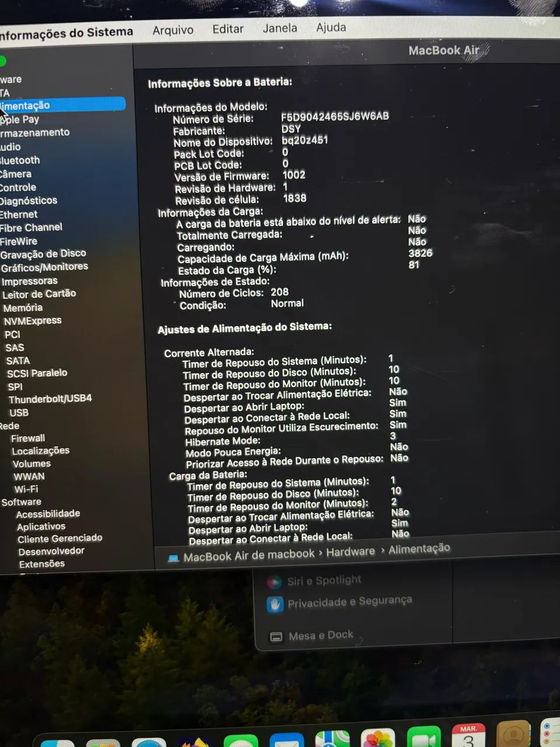The image size is (560, 747).
Task: Click 'Alimentação' in the path bar
Action: [x=419, y=549]
